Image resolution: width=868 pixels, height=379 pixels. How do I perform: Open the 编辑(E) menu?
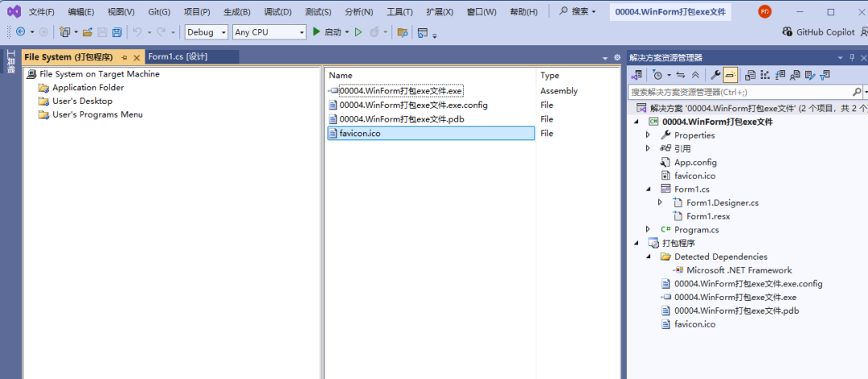click(x=81, y=11)
